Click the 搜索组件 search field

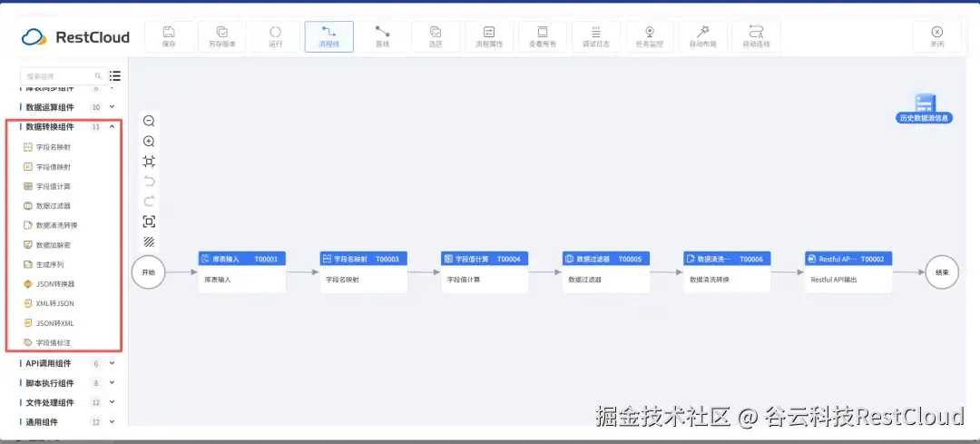click(x=64, y=75)
